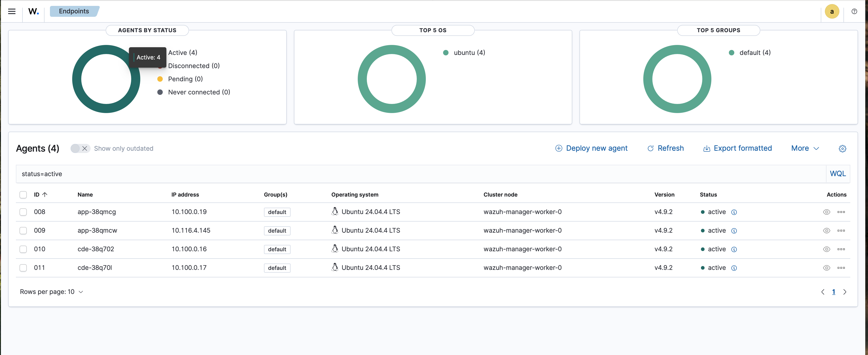View agent 011 details eye icon
The width and height of the screenshot is (868, 355).
click(x=826, y=268)
